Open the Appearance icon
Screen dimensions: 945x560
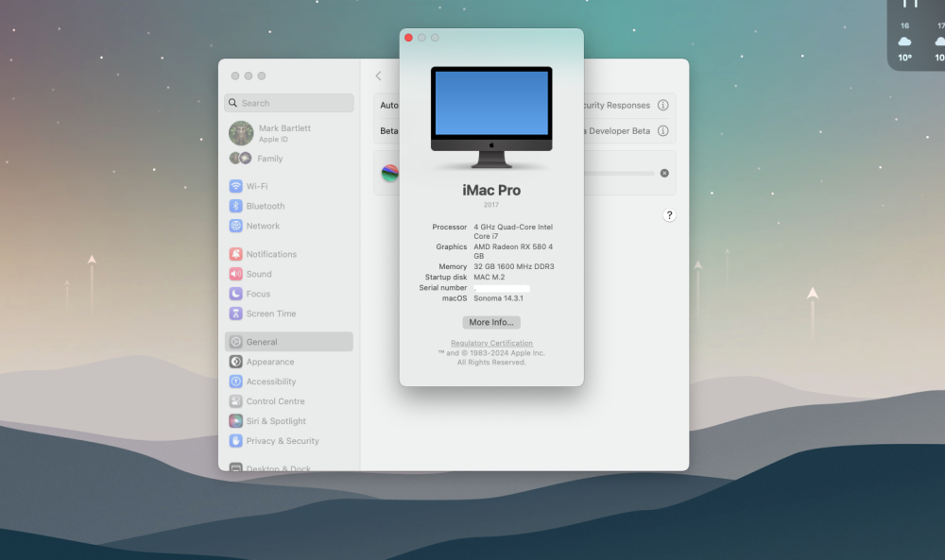[x=235, y=362]
